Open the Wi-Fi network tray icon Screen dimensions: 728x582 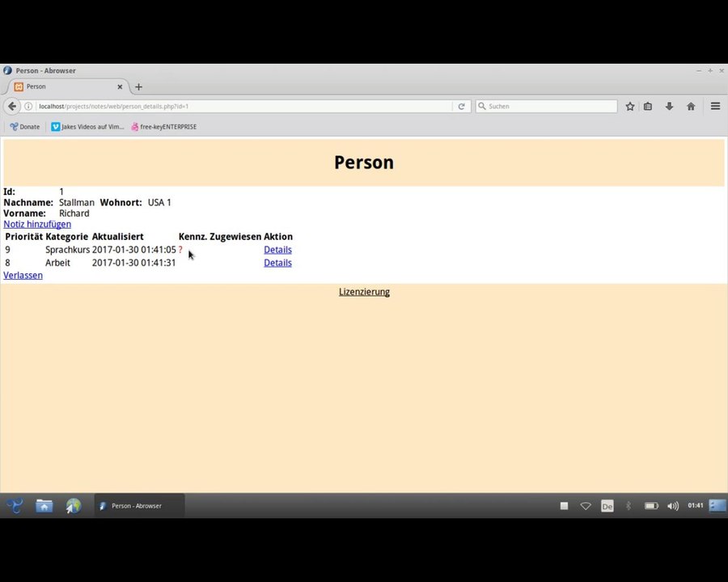[586, 506]
